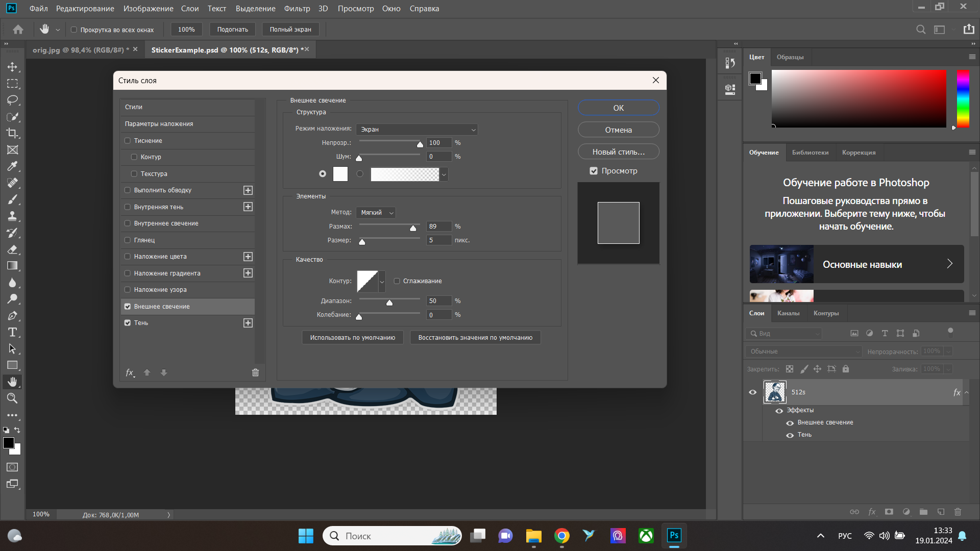Screen dimensions: 980x551
Task: Click the Share icon at top right
Action: click(x=969, y=29)
